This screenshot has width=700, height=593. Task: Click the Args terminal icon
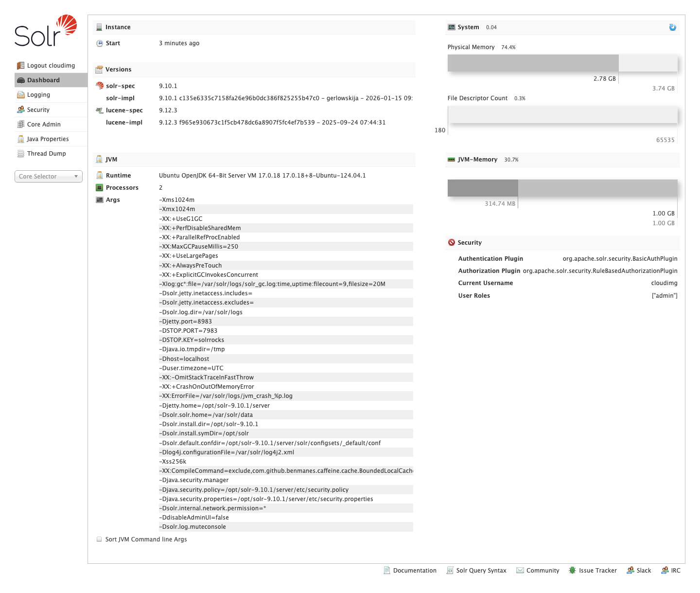tap(100, 200)
